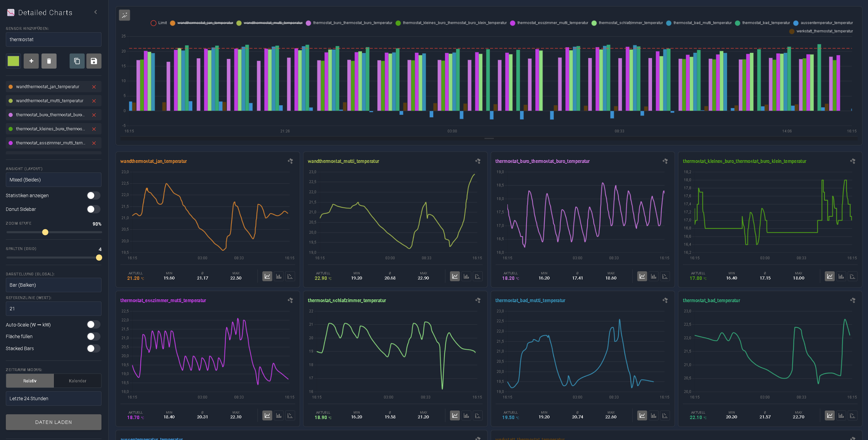Open the Letzte 24 Stunden time range dropdown
Viewport: 868px width, 440px height.
pyautogui.click(x=53, y=398)
